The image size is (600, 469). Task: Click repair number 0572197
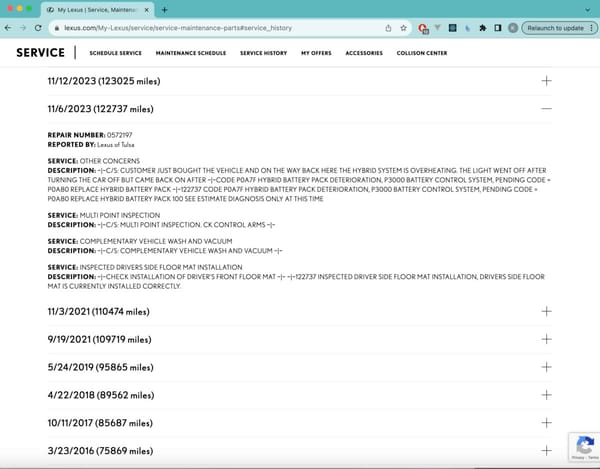tap(119, 135)
